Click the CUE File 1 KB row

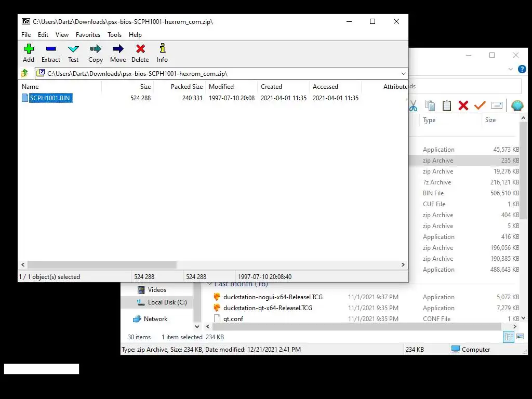pyautogui.click(x=464, y=204)
